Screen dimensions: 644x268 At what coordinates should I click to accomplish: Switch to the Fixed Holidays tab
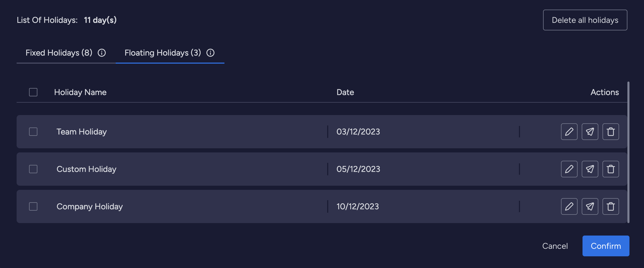click(x=59, y=53)
